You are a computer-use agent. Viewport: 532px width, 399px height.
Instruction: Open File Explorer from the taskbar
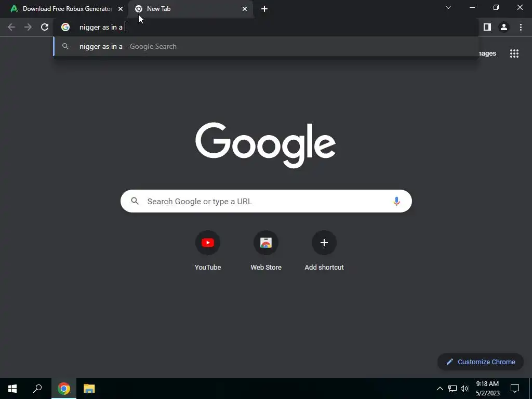point(89,389)
